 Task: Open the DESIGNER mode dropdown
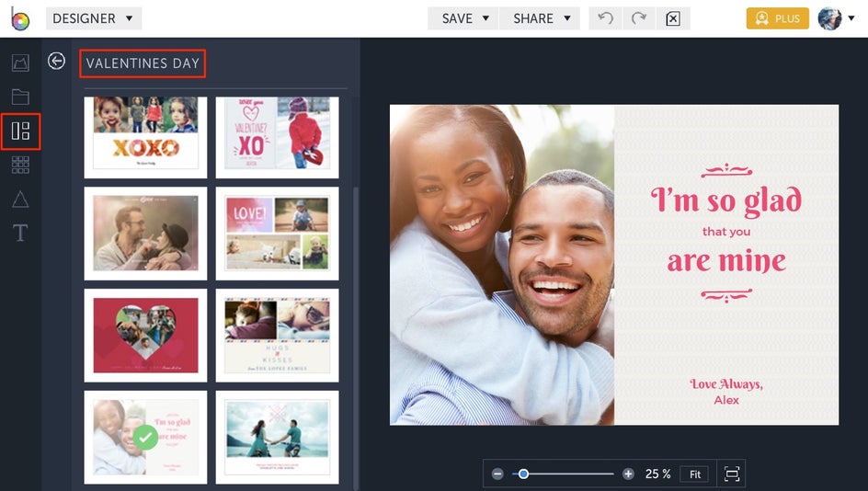(x=94, y=18)
